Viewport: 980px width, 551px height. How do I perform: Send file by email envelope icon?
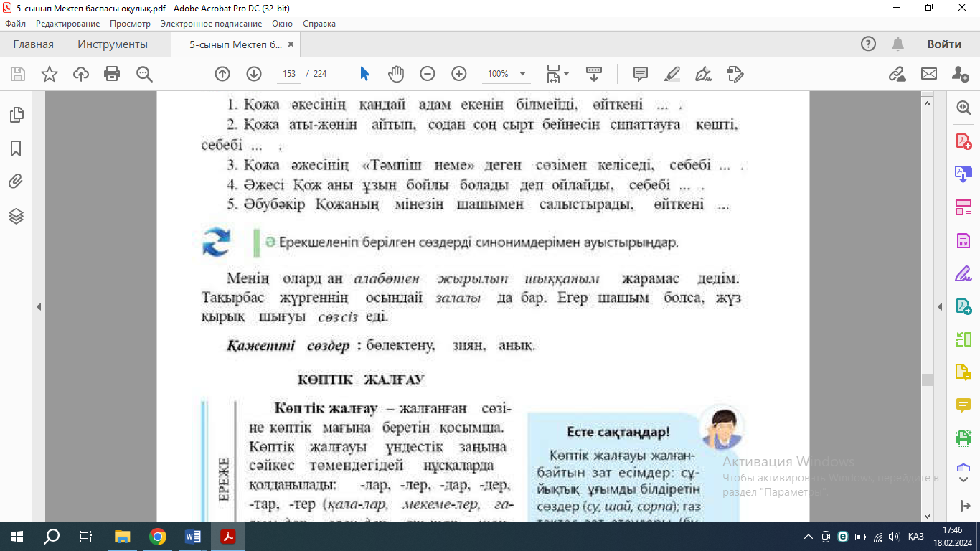click(929, 74)
